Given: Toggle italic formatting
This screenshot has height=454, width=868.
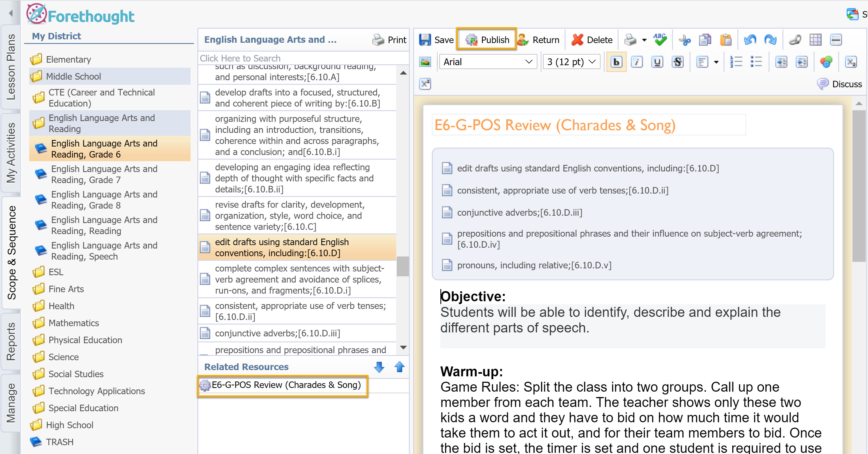Looking at the screenshot, I should 637,62.
